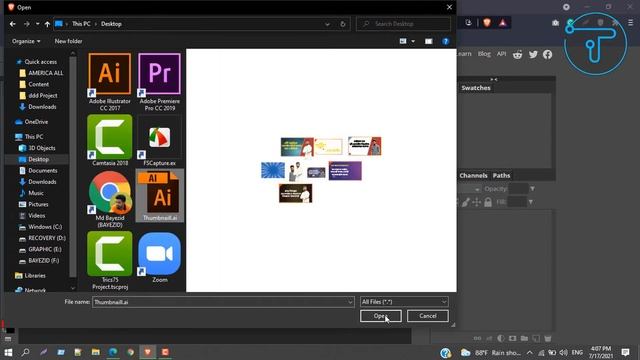
Task: Toggle the preview pane button
Action: 428,41
